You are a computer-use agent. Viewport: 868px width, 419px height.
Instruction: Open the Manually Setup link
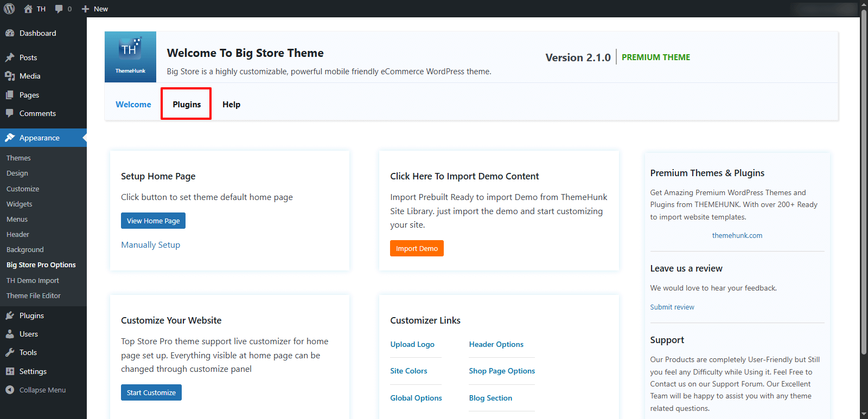(x=151, y=245)
